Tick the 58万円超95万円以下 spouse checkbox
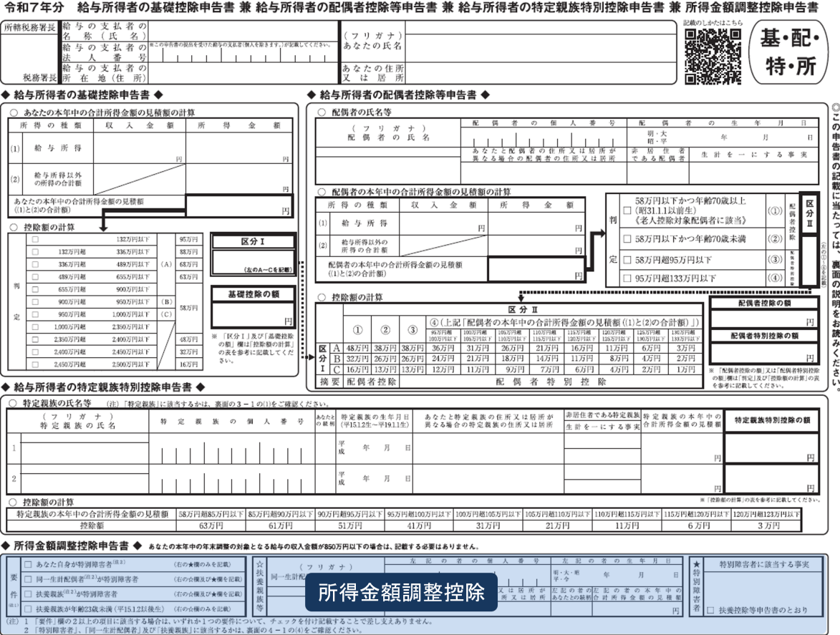840x635 pixels. pyautogui.click(x=627, y=259)
